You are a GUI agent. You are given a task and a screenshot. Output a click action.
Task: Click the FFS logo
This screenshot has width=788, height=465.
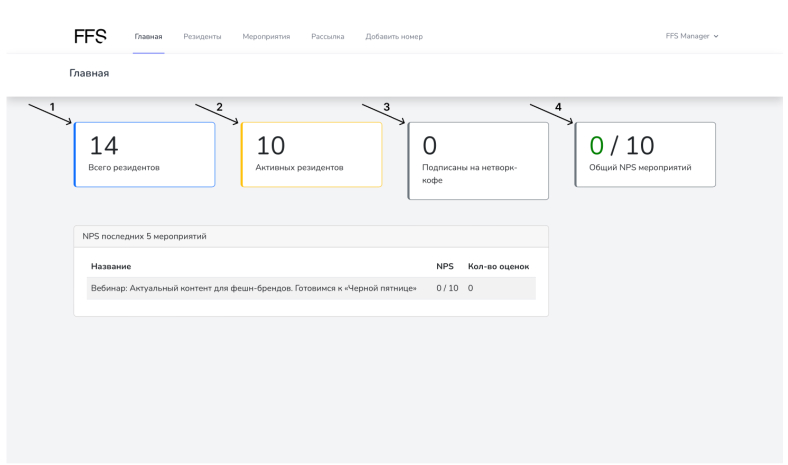[x=90, y=36]
